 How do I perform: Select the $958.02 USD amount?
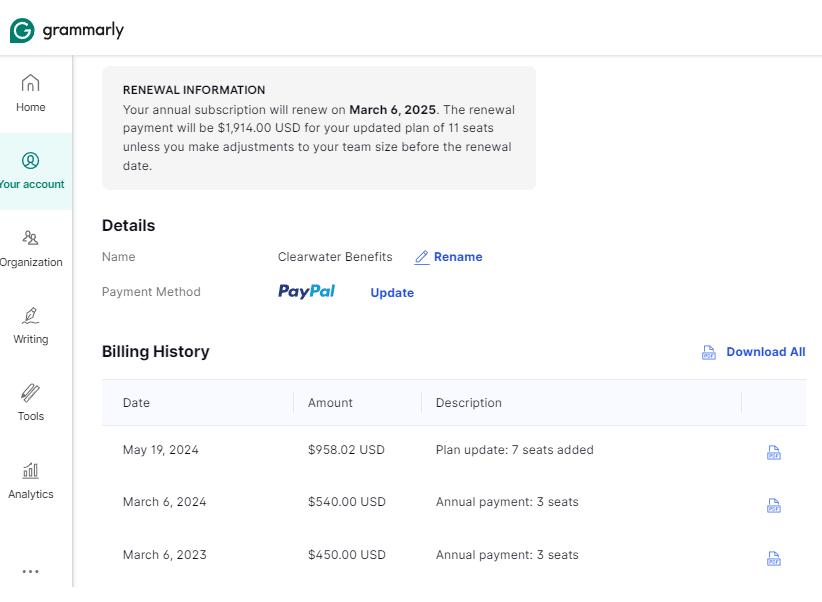(347, 450)
